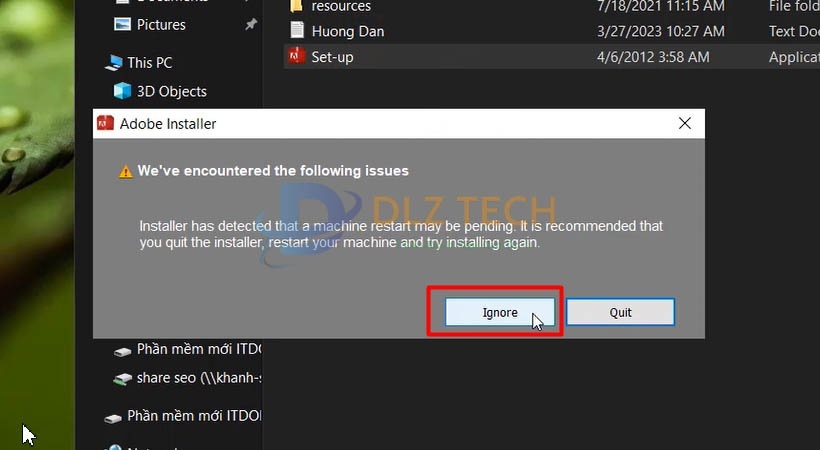
Task: Click the Ignore button in Adobe Installer
Action: click(499, 312)
